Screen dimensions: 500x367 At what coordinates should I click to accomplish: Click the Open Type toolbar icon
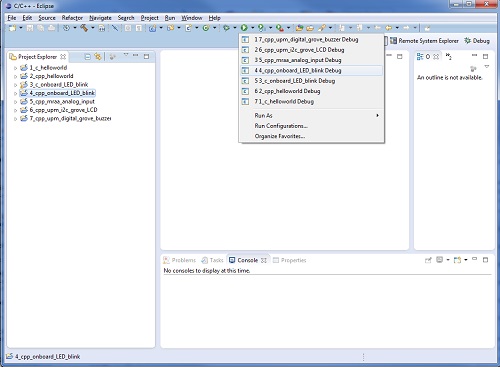pos(299,28)
